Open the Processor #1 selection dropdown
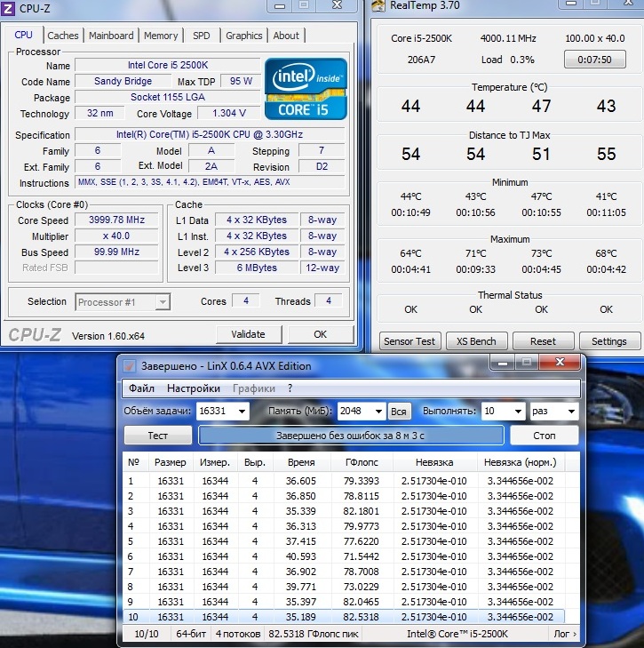Screen dimensions: 644x648 (x=123, y=302)
